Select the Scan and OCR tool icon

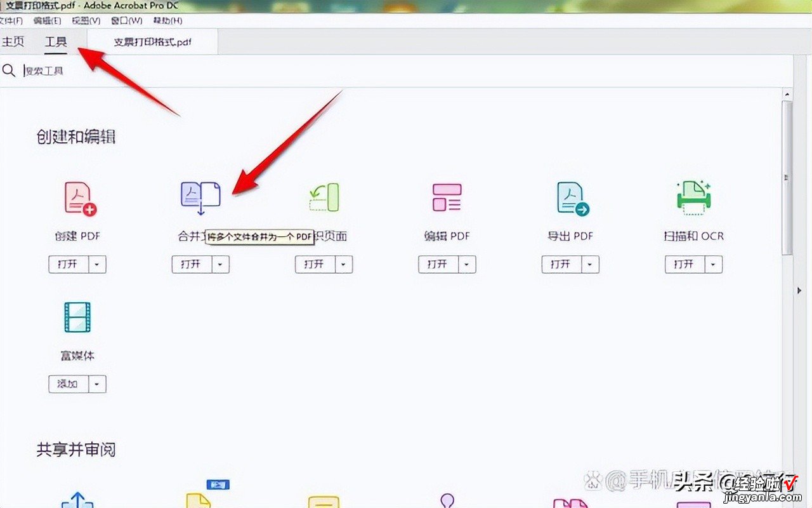pos(693,196)
